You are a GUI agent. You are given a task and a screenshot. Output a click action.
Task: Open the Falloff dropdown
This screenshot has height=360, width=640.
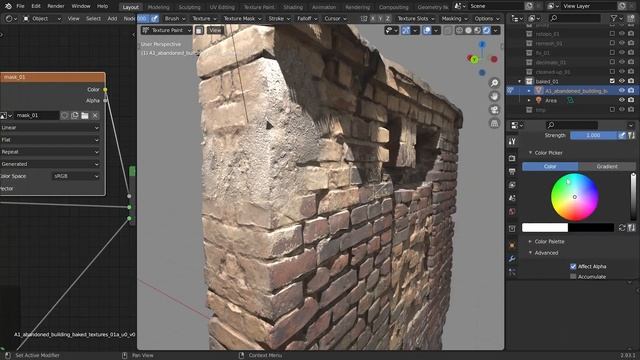pos(307,18)
